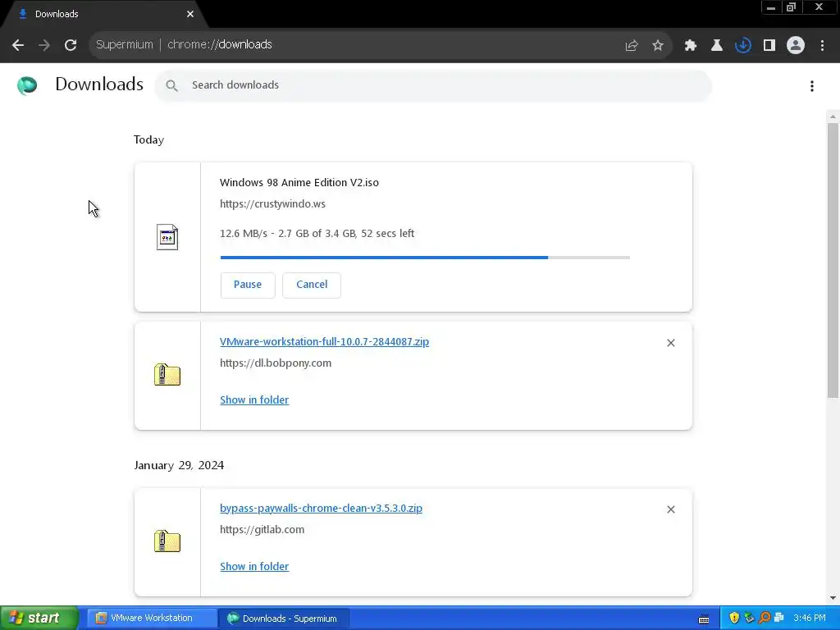Remove VMware zip entry from the list
The image size is (840, 630).
click(x=671, y=343)
